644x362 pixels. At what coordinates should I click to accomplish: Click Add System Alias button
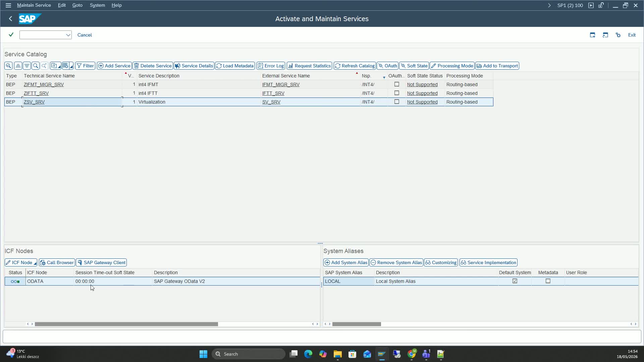click(346, 262)
